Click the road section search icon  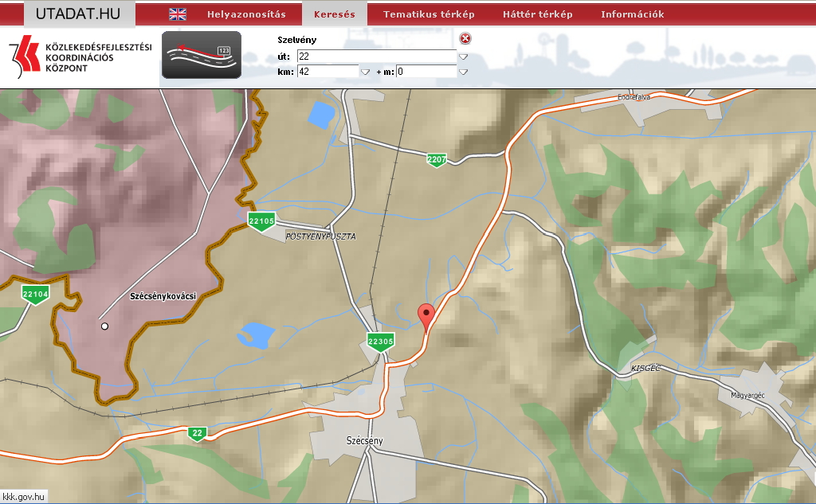coord(202,55)
